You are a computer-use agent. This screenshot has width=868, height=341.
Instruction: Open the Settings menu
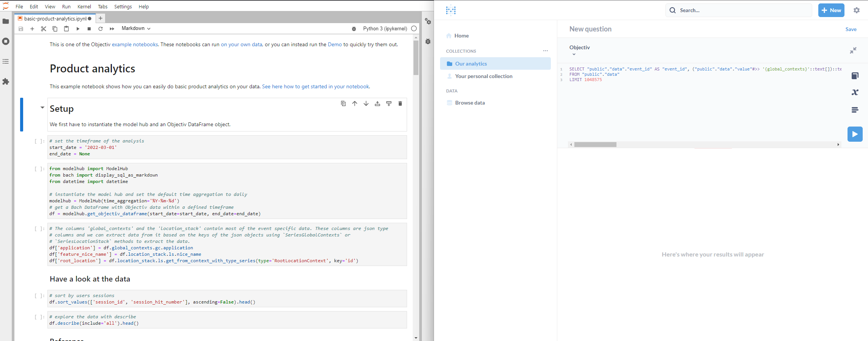[123, 6]
